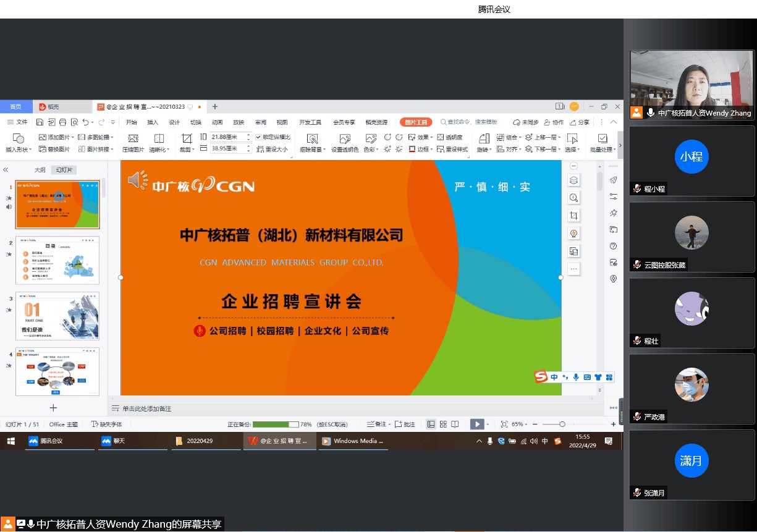Screen dimensions: 757x532
Task: Select slide 3 thumbnail in panel
Action: pyautogui.click(x=57, y=316)
